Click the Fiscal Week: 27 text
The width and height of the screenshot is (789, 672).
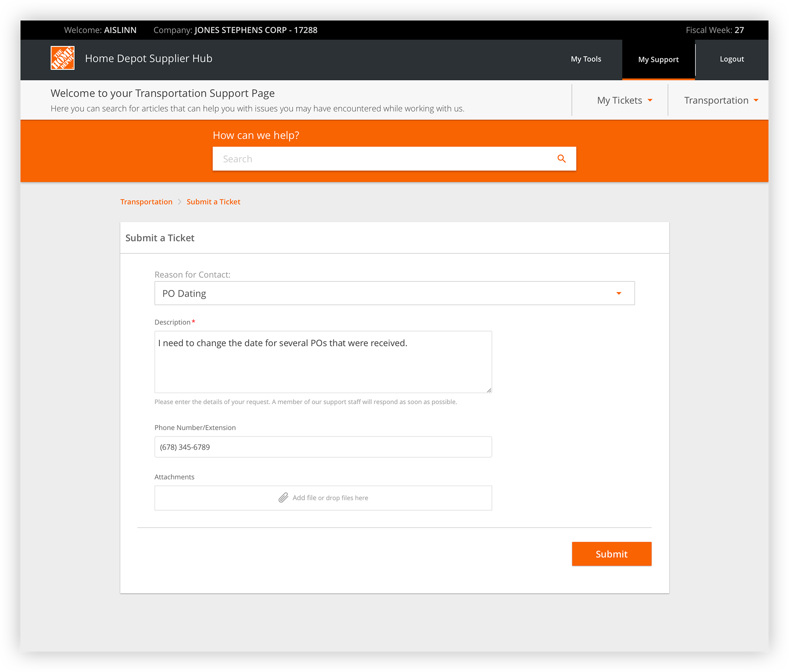coord(715,30)
